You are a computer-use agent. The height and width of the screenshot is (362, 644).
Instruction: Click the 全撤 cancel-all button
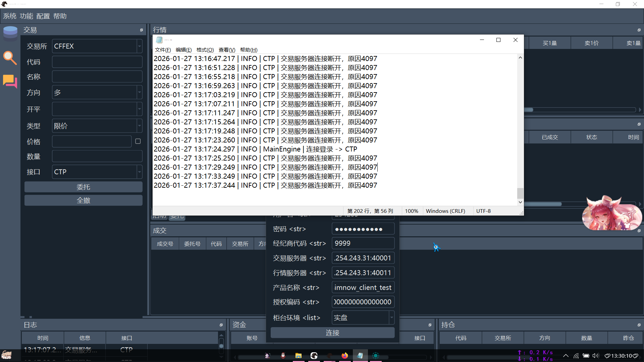click(83, 200)
